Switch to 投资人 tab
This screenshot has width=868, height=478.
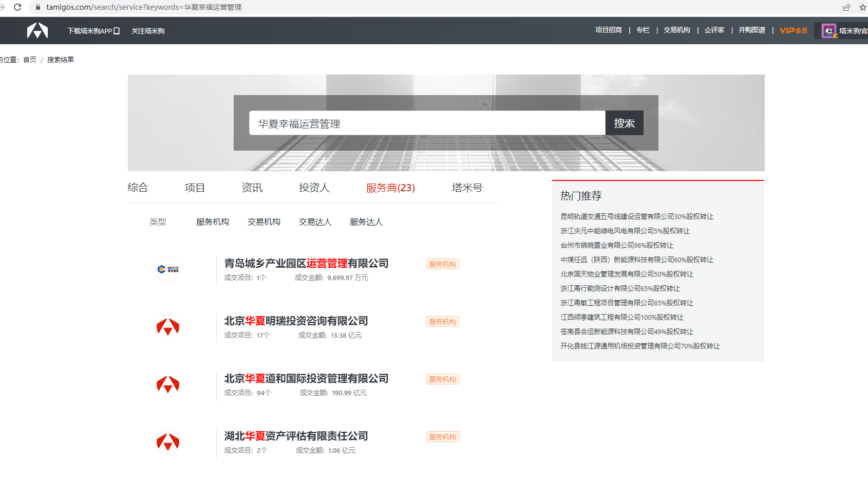(314, 188)
